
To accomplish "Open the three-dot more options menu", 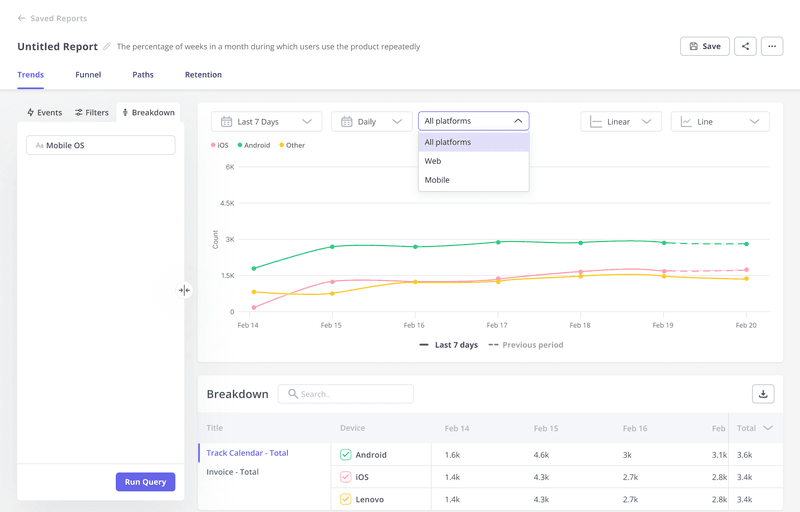I will (771, 46).
